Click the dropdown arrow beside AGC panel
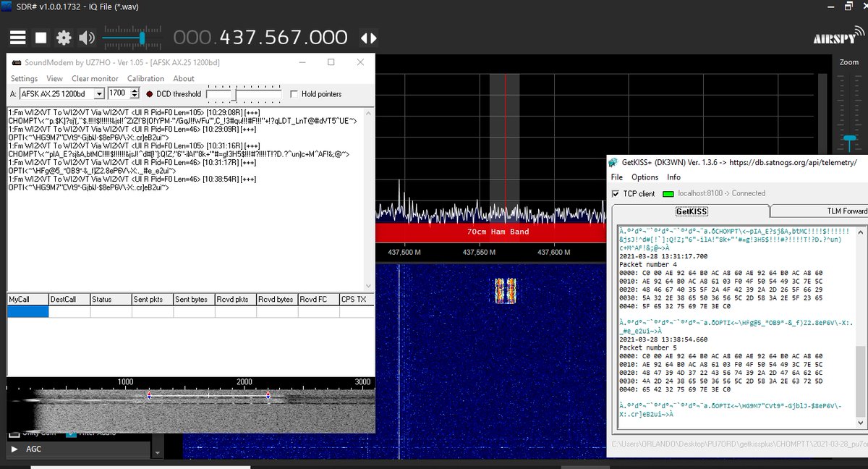The height and width of the screenshot is (469, 868). point(158,452)
